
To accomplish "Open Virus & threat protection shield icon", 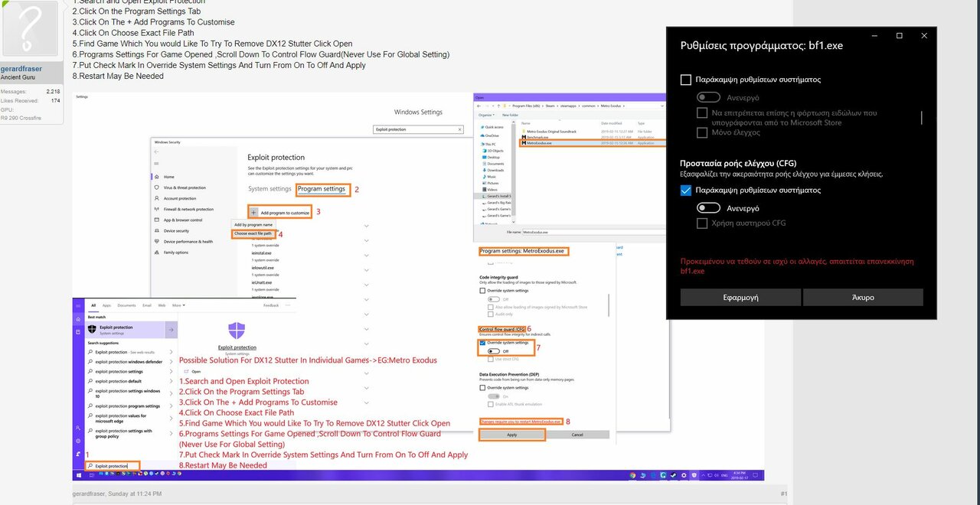I will point(157,187).
